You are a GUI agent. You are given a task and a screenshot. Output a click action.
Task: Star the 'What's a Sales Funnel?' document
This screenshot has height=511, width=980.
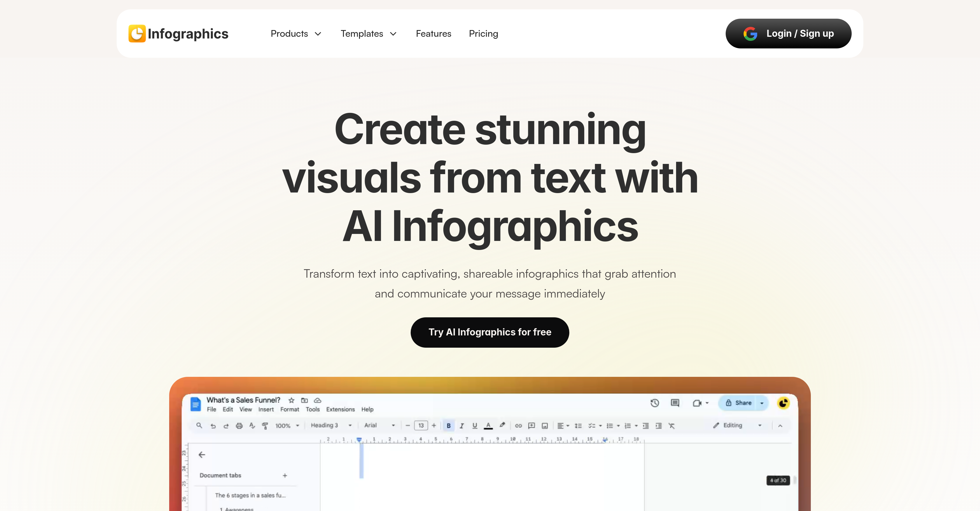(x=291, y=400)
